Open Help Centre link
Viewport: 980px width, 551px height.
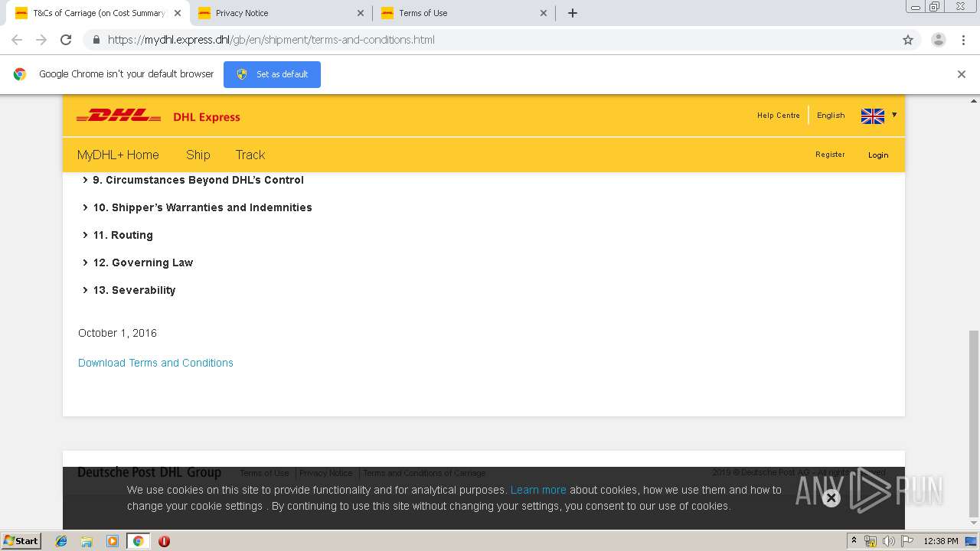(778, 116)
